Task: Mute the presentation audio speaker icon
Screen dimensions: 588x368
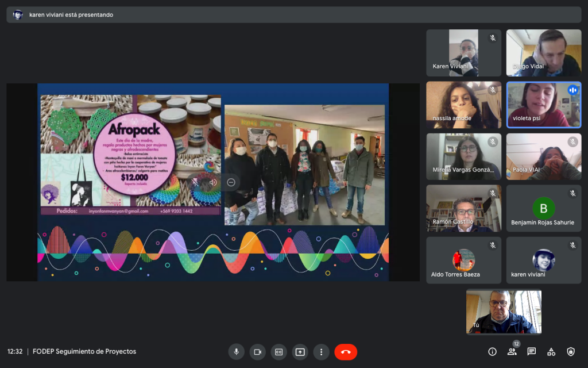Action: (x=213, y=182)
